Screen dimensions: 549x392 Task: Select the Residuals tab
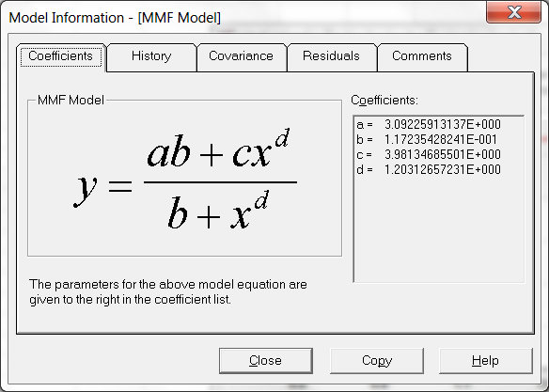(x=332, y=57)
